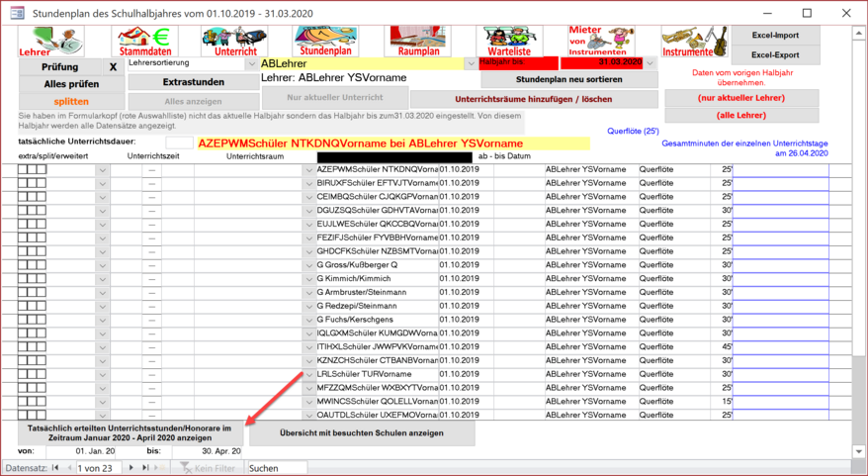Click Excel-Import button
The image size is (868, 476).
pyautogui.click(x=775, y=36)
